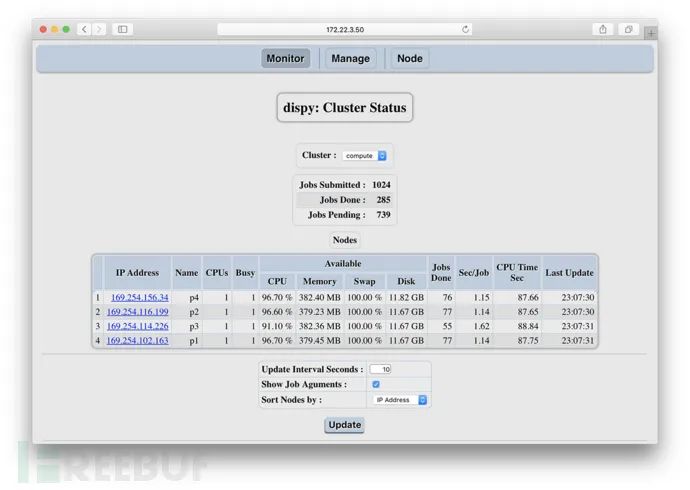Open node link 169.254.114.226

point(137,326)
